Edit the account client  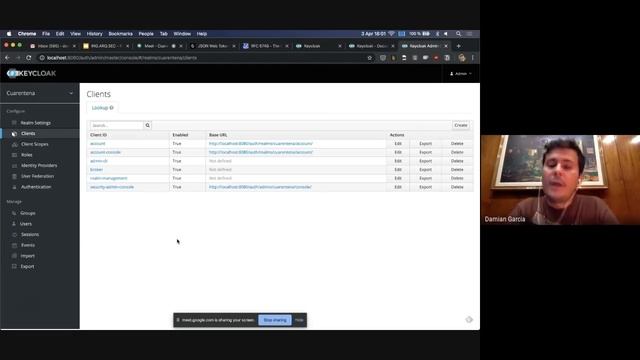click(x=398, y=144)
